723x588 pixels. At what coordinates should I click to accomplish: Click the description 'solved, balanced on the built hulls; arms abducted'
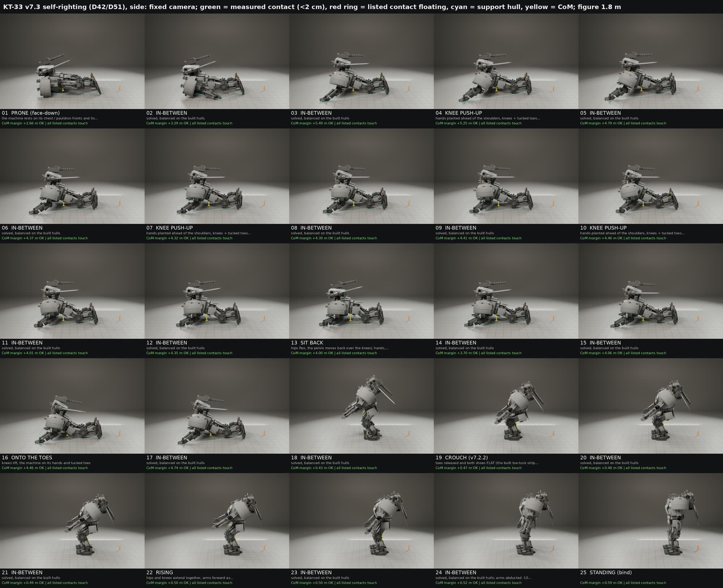point(483,578)
